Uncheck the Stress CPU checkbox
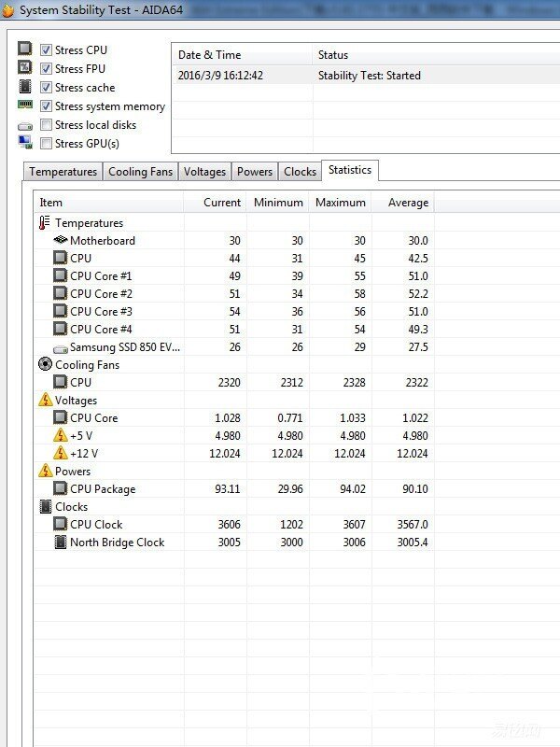Screen dimensions: 560x747 pyautogui.click(x=46, y=50)
